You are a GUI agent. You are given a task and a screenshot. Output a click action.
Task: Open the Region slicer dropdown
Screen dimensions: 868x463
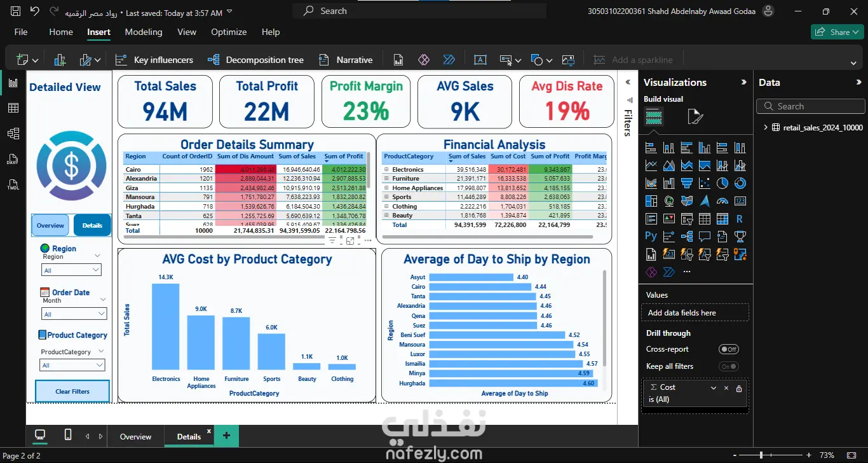click(71, 270)
